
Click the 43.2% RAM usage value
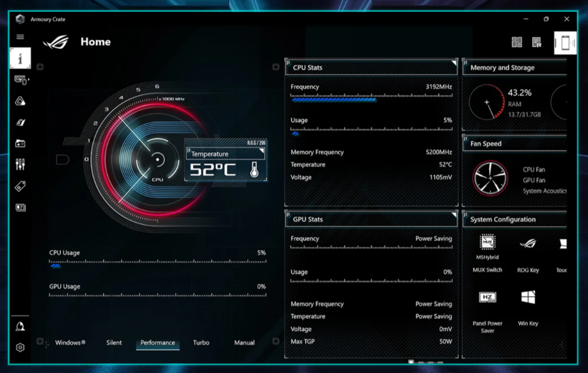(x=520, y=93)
